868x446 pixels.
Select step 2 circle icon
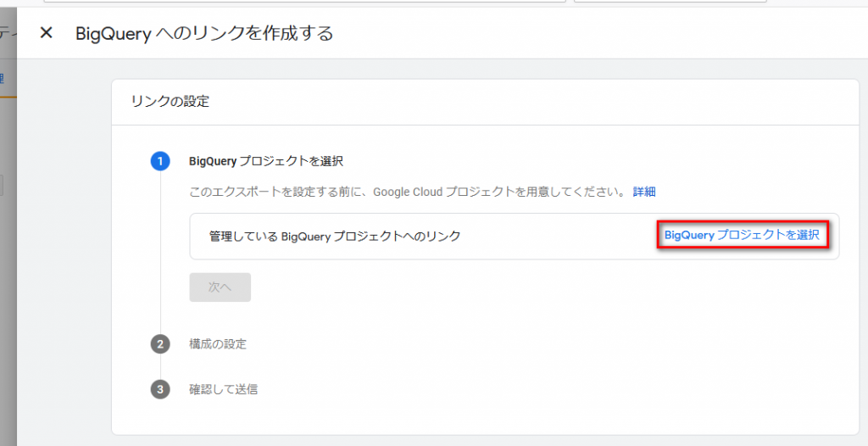(160, 344)
